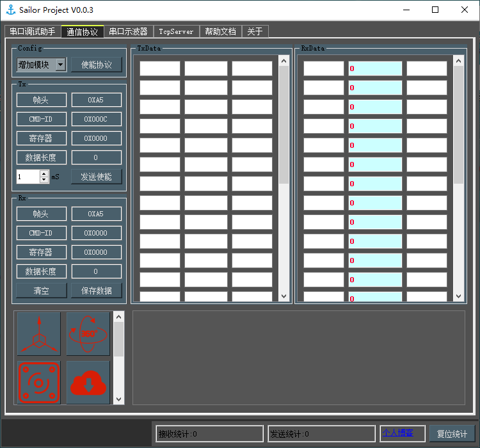Click first-row cyan RxData value cell
This screenshot has height=448, width=480.
coord(375,68)
